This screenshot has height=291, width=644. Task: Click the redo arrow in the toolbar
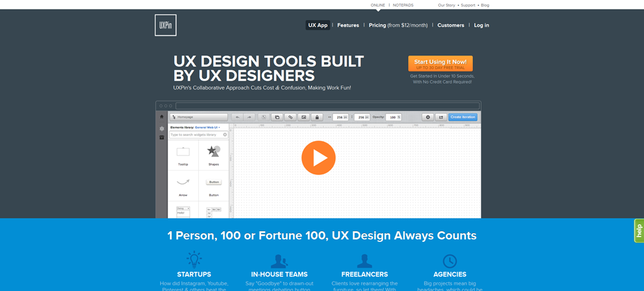click(249, 117)
